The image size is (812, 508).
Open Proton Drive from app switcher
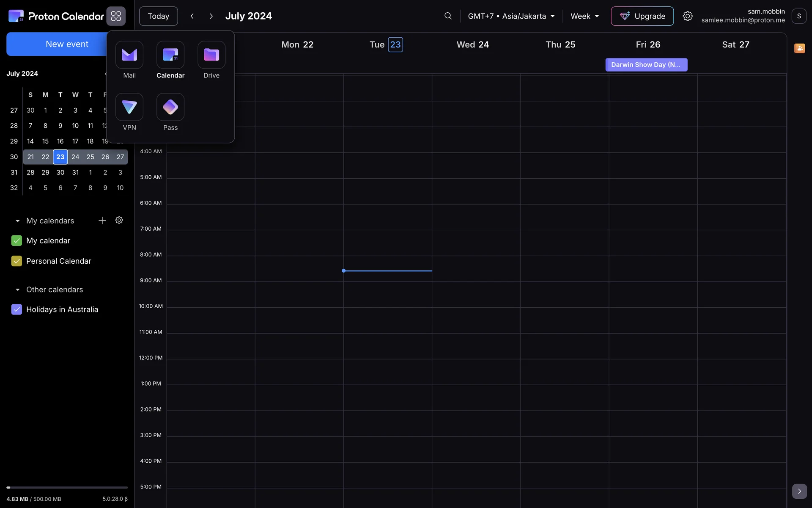click(211, 55)
